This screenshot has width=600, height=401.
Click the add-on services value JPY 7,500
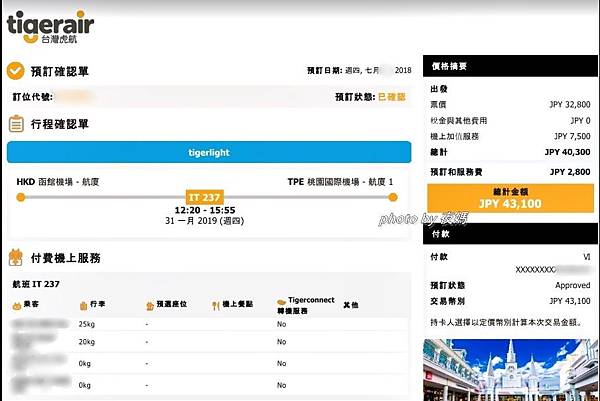pos(572,136)
